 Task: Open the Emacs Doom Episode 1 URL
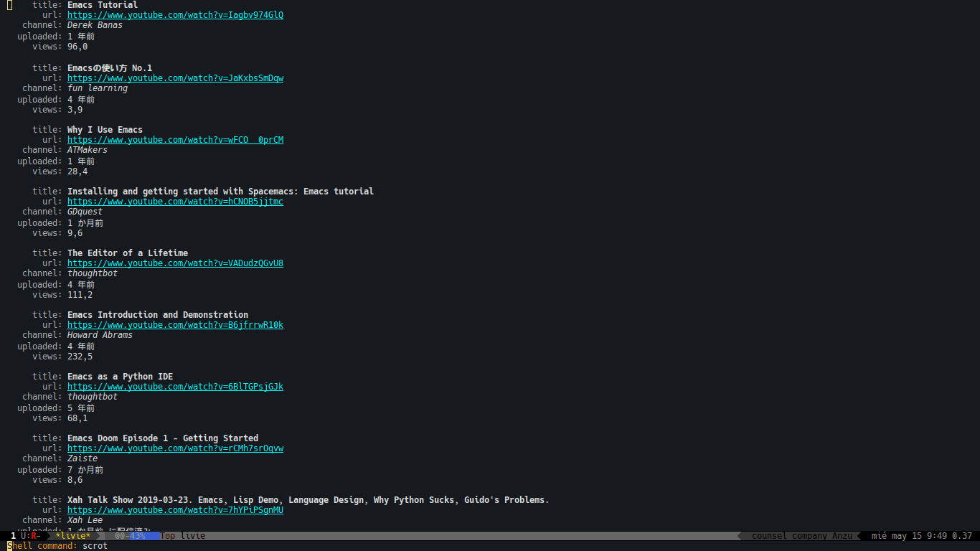[x=175, y=448]
